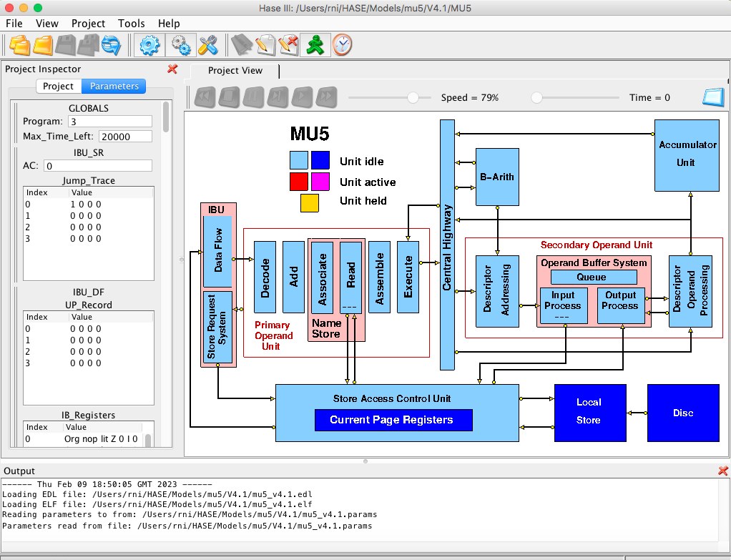Click the Execute unit block
This screenshot has width=731, height=560.
point(408,277)
